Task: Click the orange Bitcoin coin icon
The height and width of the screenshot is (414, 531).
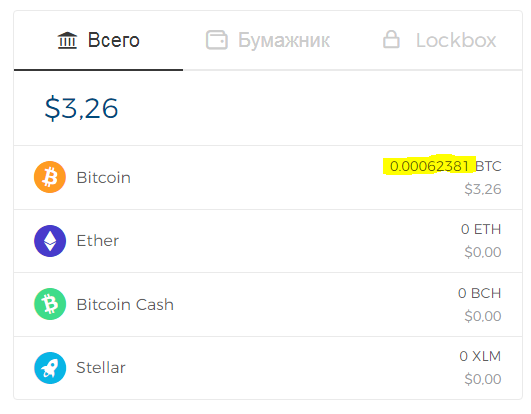Action: tap(50, 177)
